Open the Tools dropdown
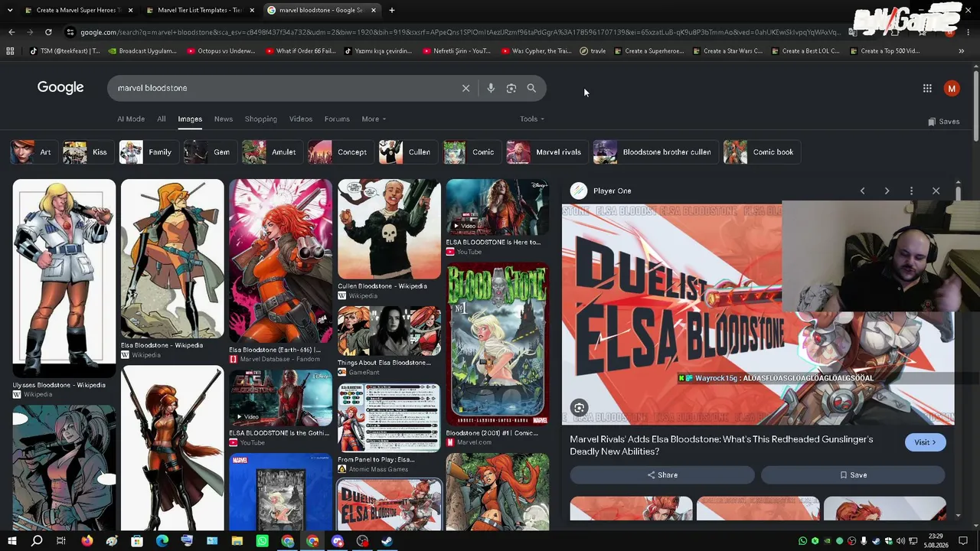The image size is (980, 551). point(532,119)
